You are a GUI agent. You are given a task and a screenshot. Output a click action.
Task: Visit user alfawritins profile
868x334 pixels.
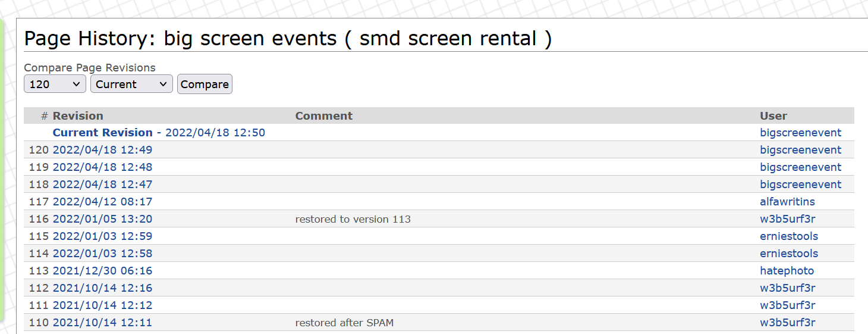[x=787, y=202]
